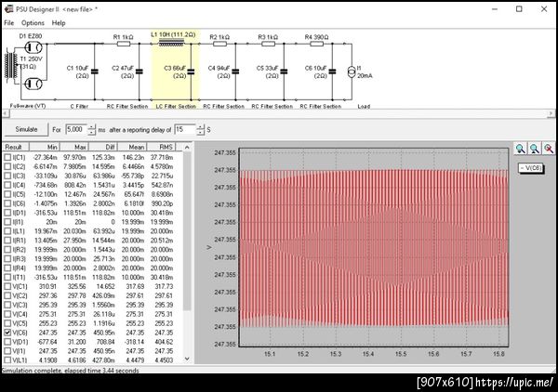Uncheck the V(C6) checkbox

click(x=7, y=333)
